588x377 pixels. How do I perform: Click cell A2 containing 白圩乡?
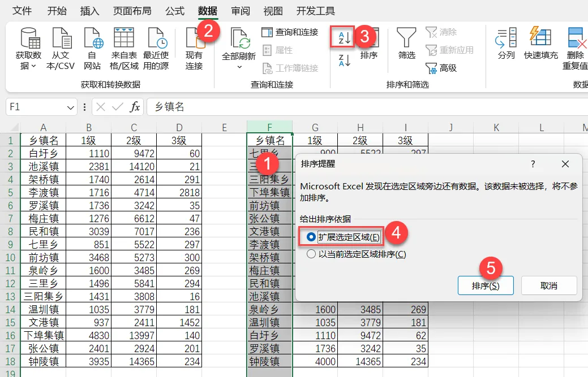click(44, 154)
